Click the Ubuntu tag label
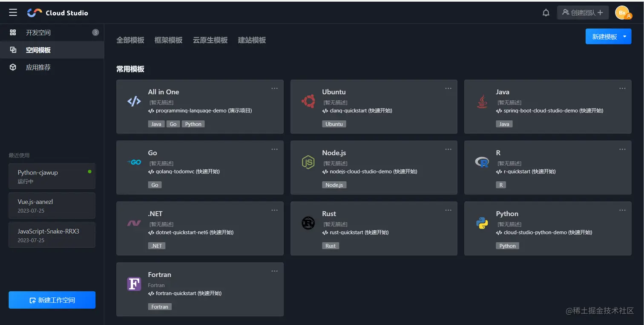The image size is (644, 325). click(x=334, y=124)
